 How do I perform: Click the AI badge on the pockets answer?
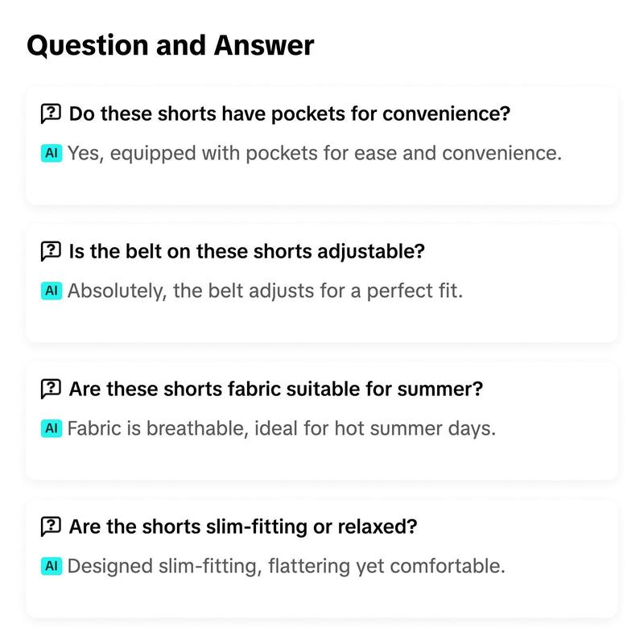[x=52, y=153]
